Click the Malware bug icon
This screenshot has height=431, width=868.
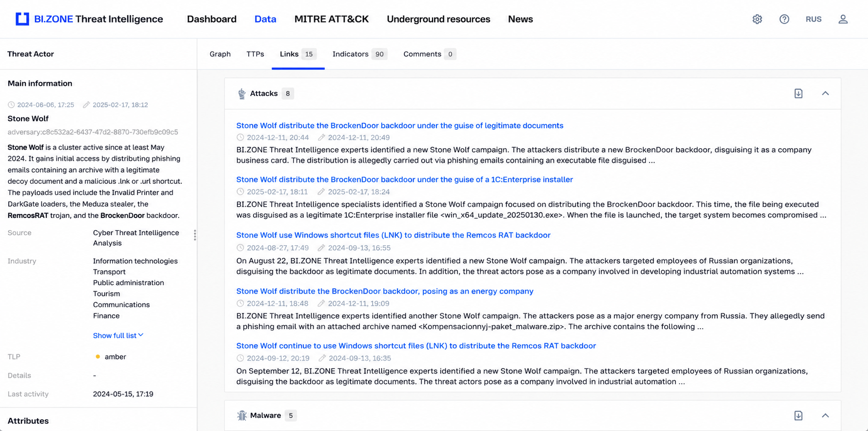[242, 415]
